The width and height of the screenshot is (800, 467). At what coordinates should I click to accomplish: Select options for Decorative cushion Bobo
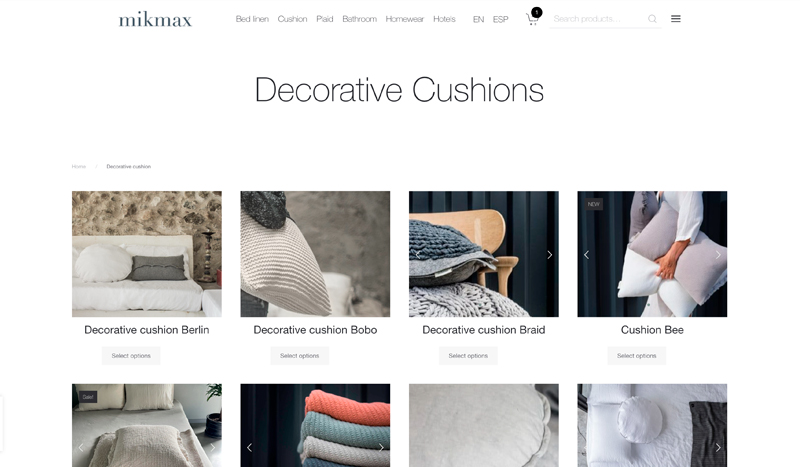click(x=299, y=356)
